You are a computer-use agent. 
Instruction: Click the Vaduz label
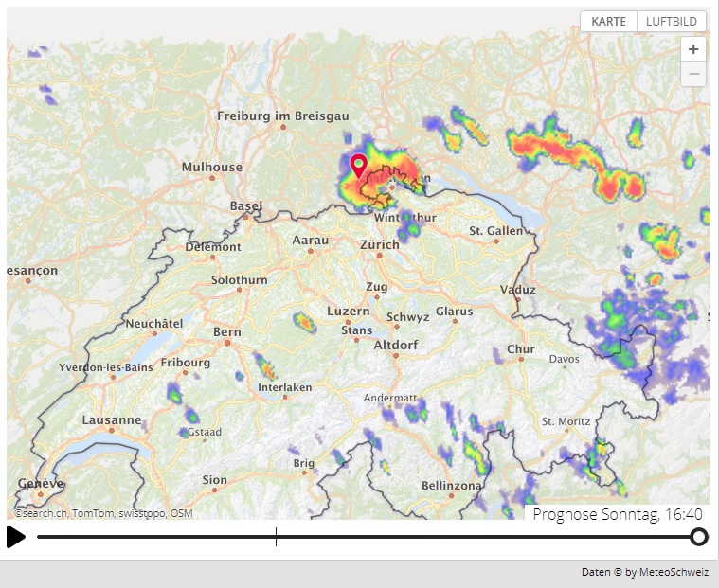[x=517, y=290]
